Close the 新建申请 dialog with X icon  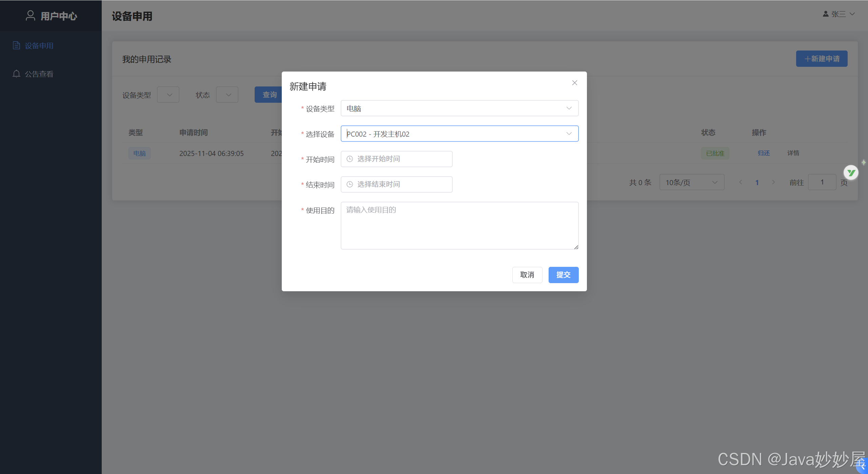pos(574,83)
